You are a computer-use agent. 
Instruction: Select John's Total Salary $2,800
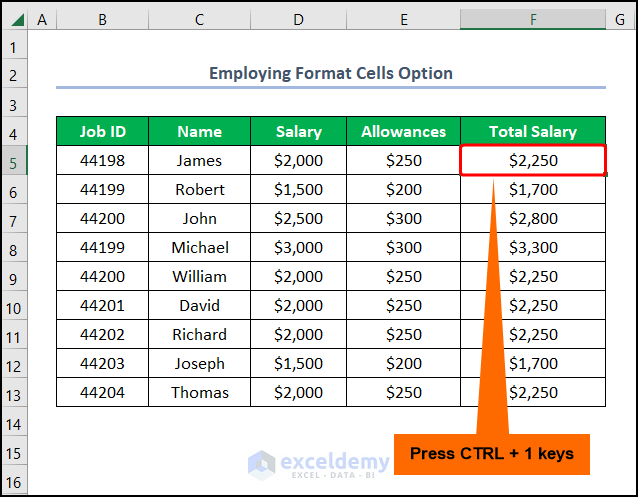point(533,219)
